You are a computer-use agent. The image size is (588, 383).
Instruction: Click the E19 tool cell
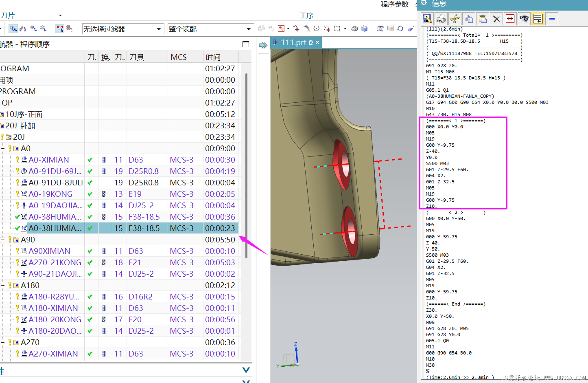click(135, 194)
